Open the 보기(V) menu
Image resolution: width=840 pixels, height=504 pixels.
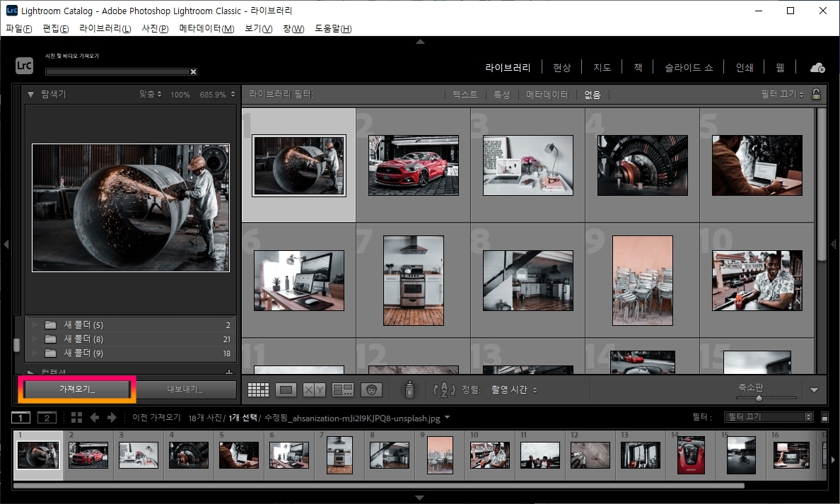[x=258, y=28]
